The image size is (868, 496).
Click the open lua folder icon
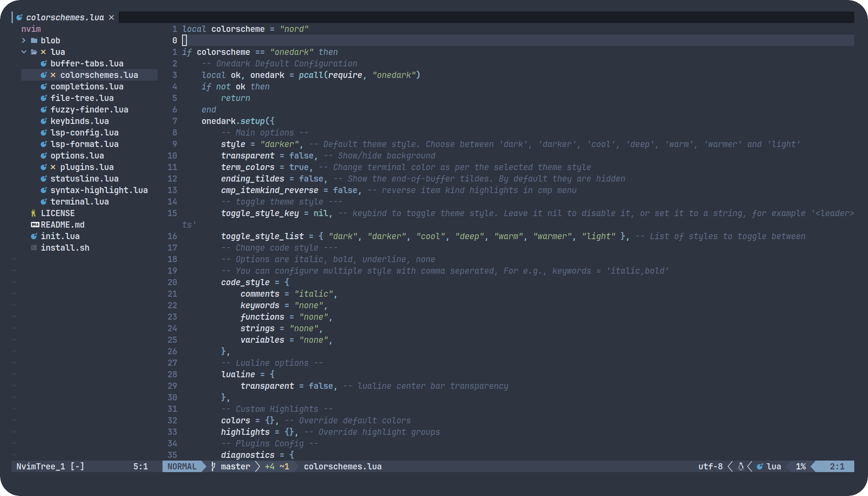click(34, 52)
